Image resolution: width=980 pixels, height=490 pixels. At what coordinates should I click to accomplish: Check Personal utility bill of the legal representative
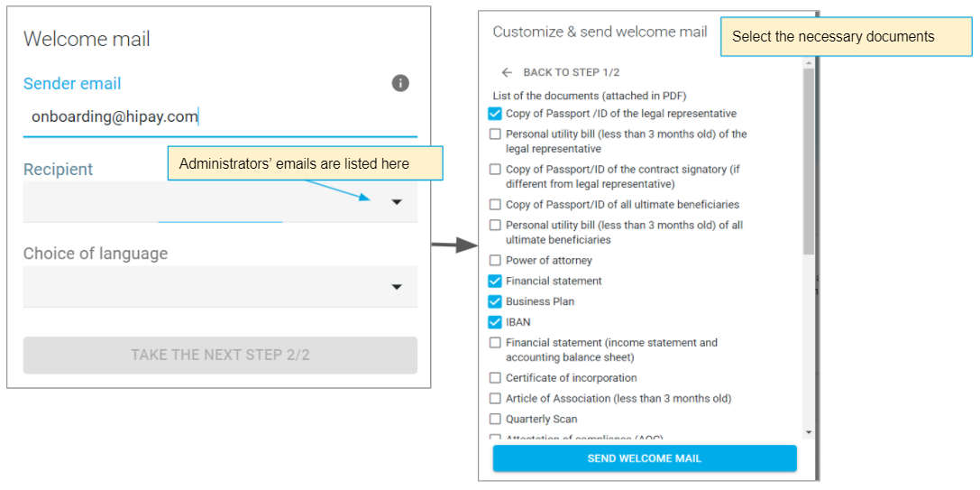[x=495, y=134]
